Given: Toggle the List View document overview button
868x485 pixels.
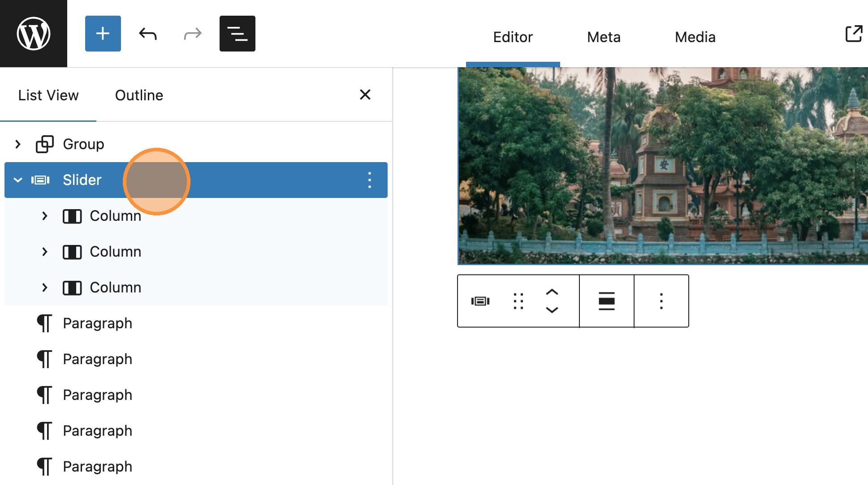Looking at the screenshot, I should click(x=238, y=34).
